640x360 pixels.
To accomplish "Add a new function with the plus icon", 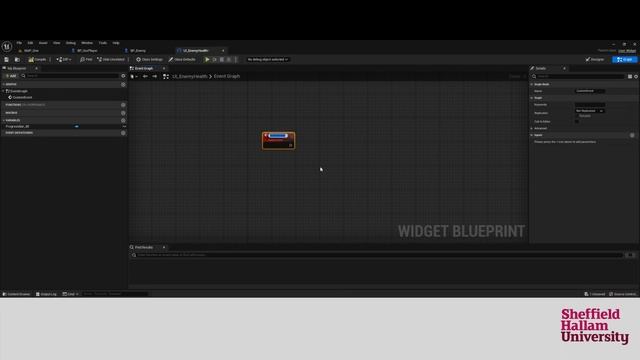I will point(123,105).
